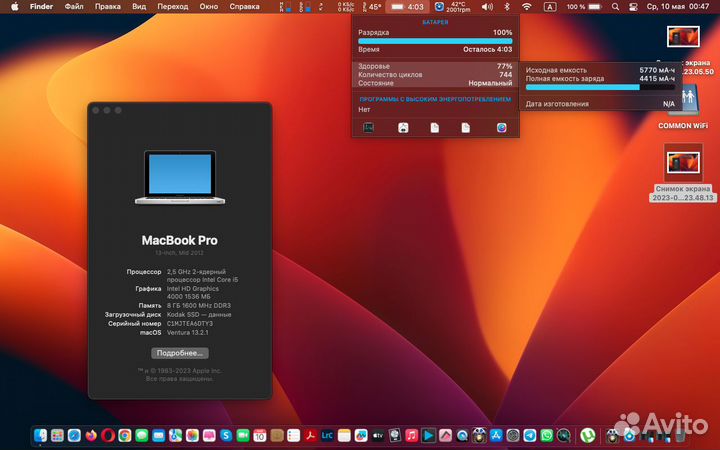Click the serial number C1MJTEA60TY3

coord(190,323)
